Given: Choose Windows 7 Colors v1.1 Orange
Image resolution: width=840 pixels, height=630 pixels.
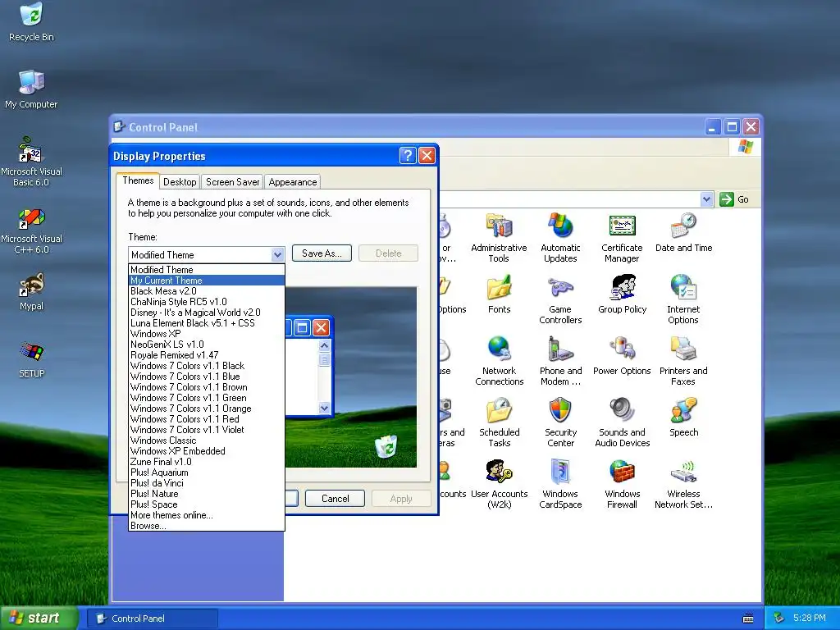Looking at the screenshot, I should coord(206,409).
